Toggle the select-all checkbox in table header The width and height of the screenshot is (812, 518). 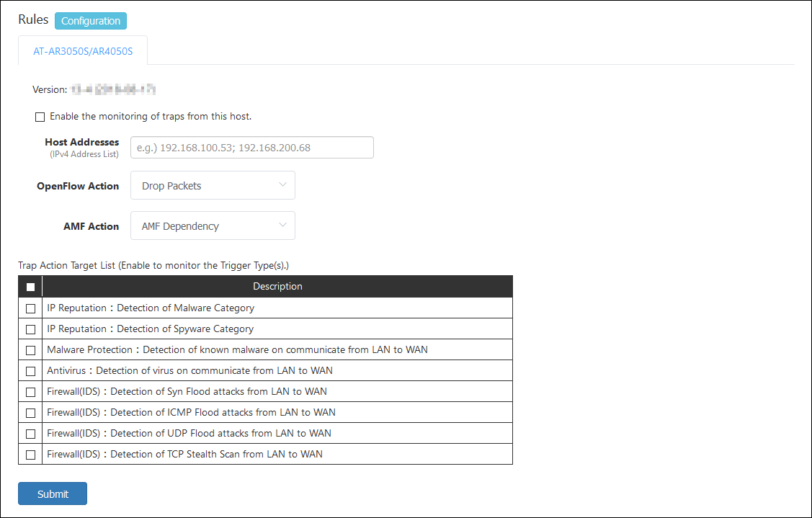tap(30, 287)
